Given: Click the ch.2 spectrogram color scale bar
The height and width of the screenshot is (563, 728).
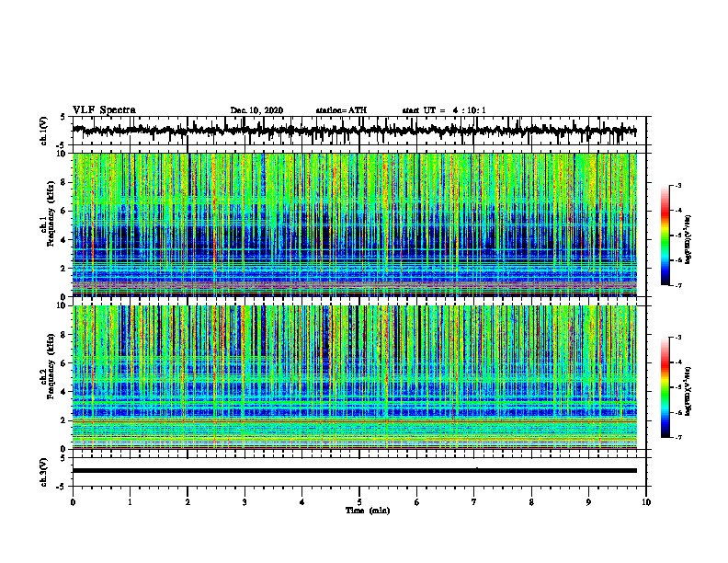Looking at the screenshot, I should [x=665, y=387].
